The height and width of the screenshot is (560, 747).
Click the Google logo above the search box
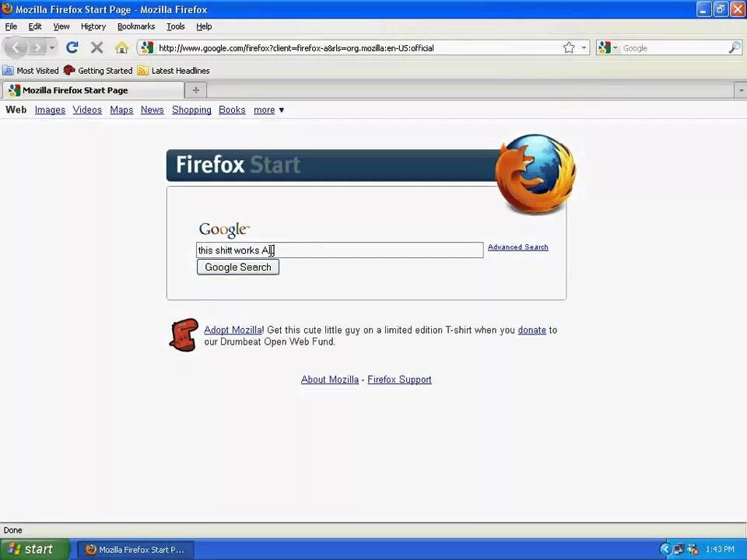pyautogui.click(x=224, y=229)
